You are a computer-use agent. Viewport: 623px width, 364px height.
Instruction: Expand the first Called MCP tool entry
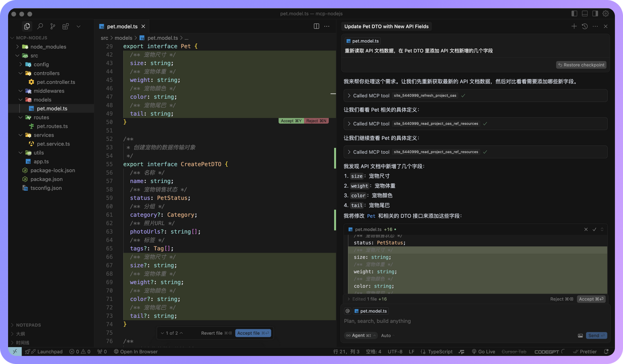349,96
